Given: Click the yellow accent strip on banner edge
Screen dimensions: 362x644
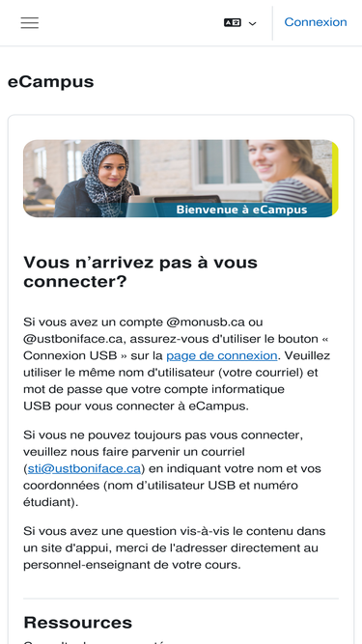Looking at the screenshot, I should (335, 179).
